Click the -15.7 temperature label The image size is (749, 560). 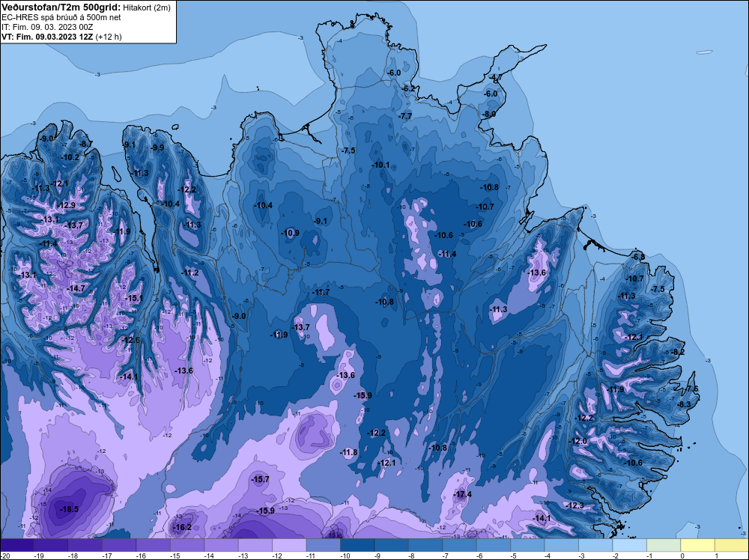coord(261,479)
